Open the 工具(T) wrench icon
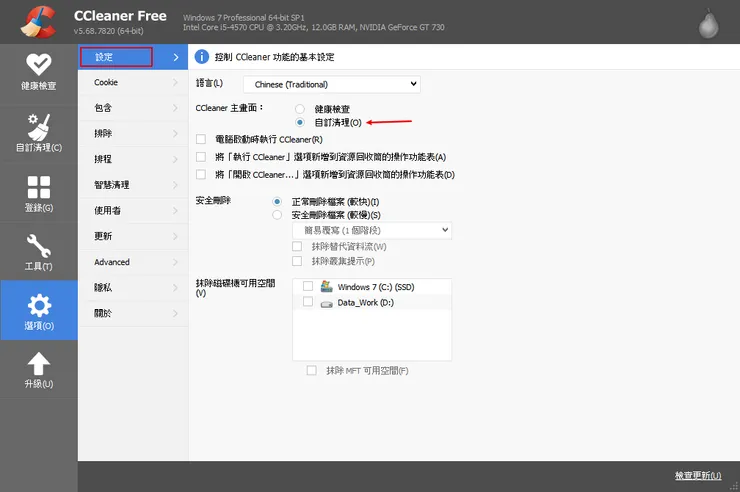The image size is (740, 492). (x=39, y=246)
